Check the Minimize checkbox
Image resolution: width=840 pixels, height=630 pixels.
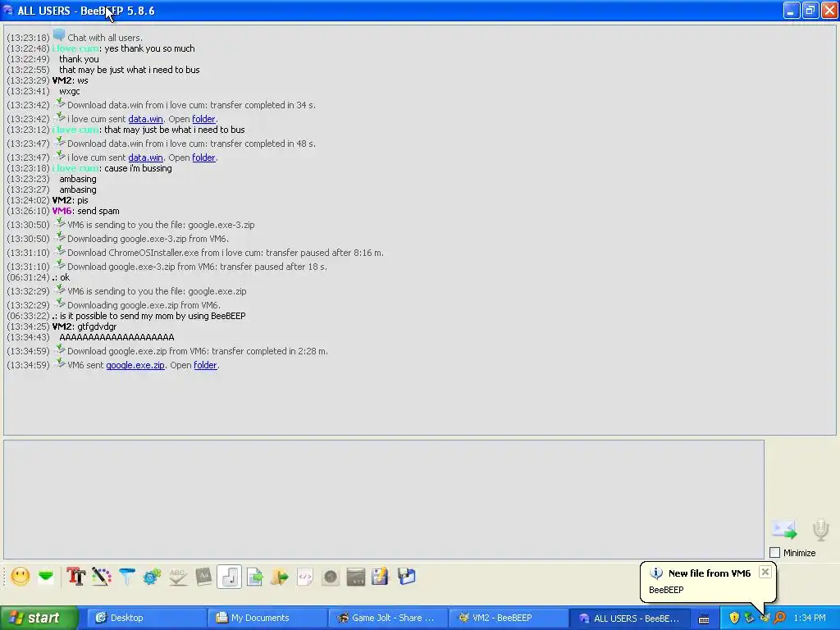pyautogui.click(x=774, y=552)
